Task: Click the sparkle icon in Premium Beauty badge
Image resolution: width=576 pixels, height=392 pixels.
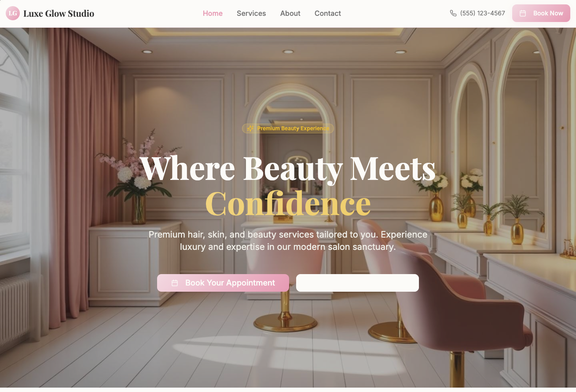Action: (x=250, y=128)
